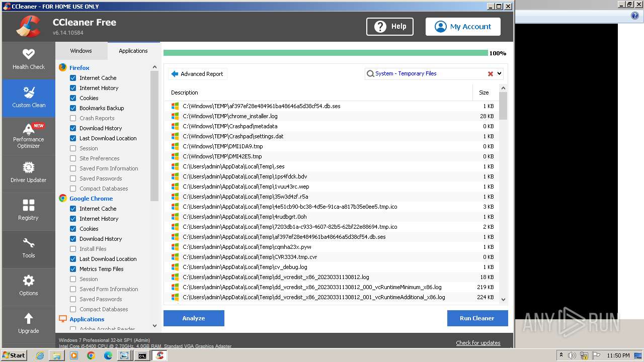Switch to the Applications tab

(x=133, y=51)
